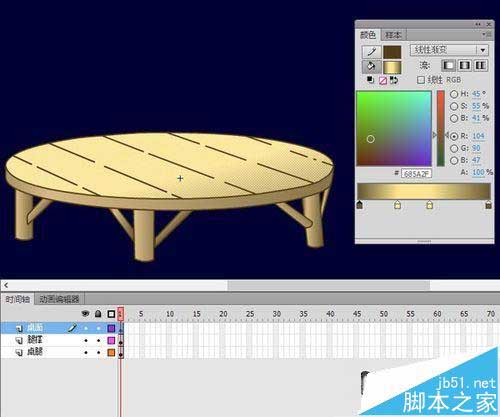Image resolution: width=500 pixels, height=417 pixels.
Task: Select the rightmost dark gradient stop
Action: pos(488,205)
